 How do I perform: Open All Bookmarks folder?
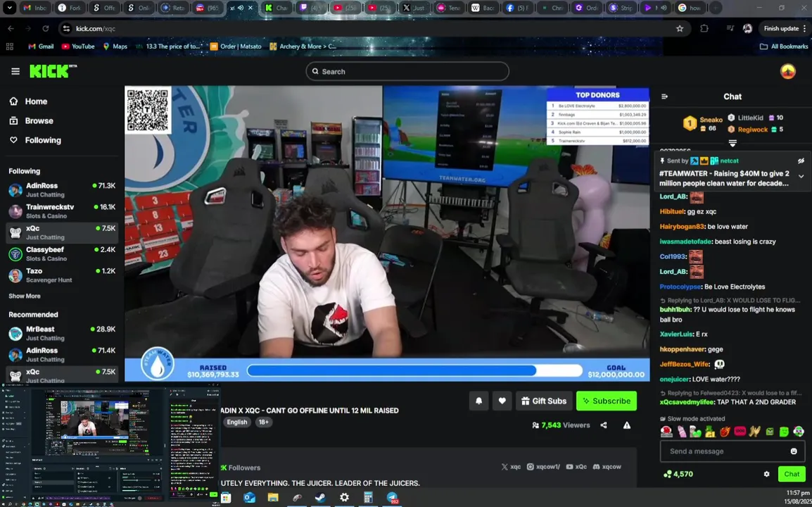click(x=784, y=46)
